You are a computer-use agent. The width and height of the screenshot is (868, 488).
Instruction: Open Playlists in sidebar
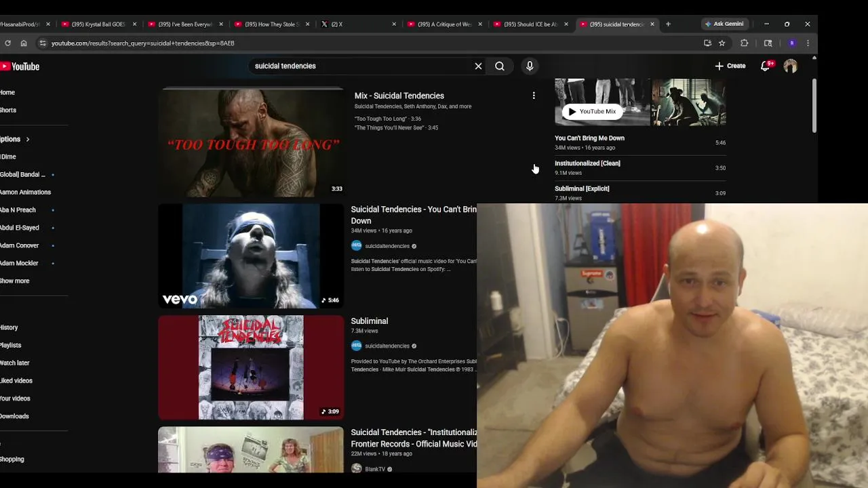pyautogui.click(x=11, y=345)
